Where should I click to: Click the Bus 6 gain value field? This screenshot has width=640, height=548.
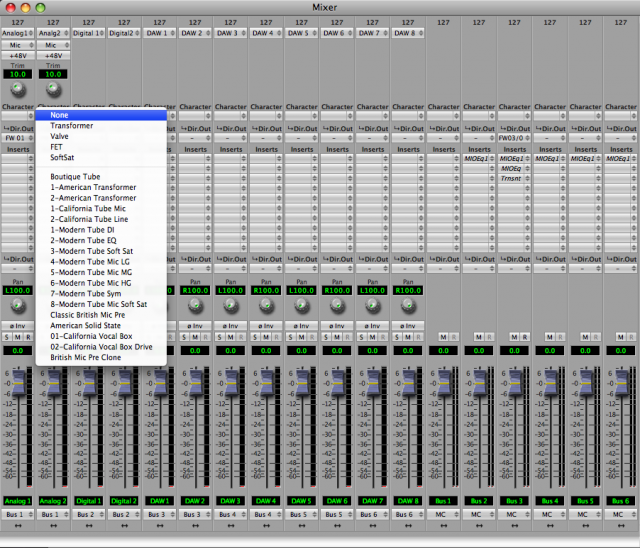[x=621, y=351]
